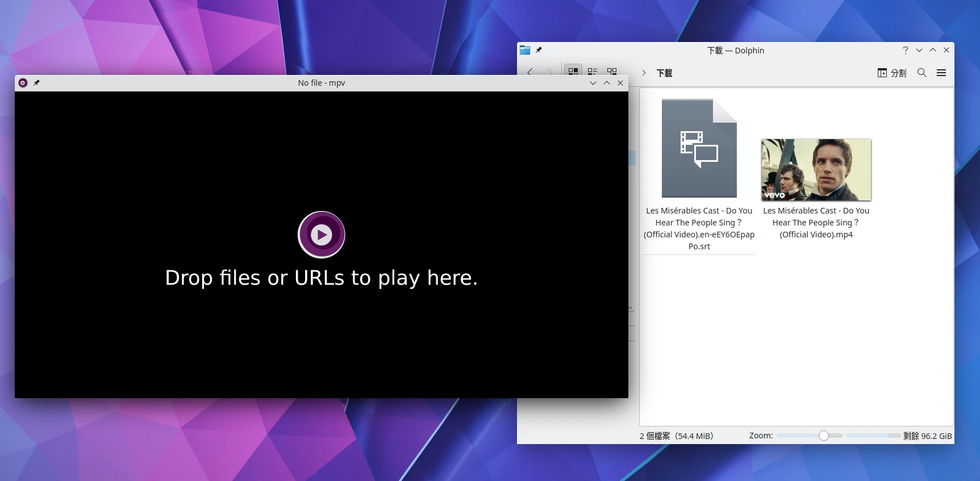Select the Les Misérables mp4 video thumbnail
This screenshot has height=481, width=980.
(816, 170)
